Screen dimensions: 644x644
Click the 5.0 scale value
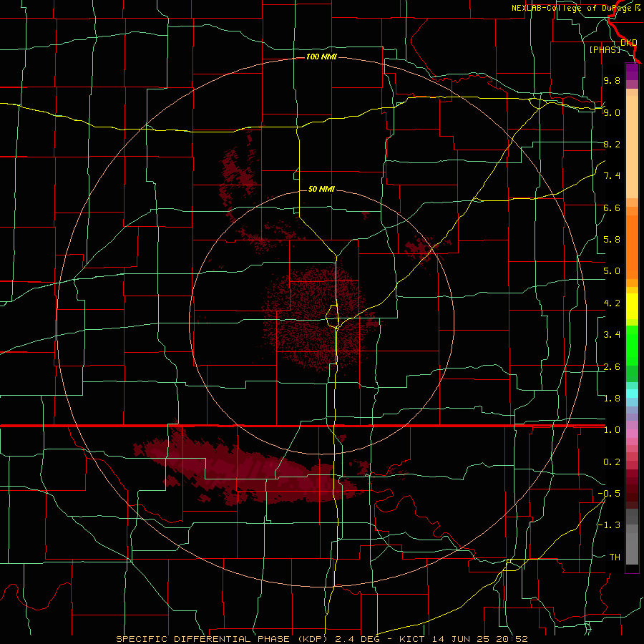tap(612, 271)
